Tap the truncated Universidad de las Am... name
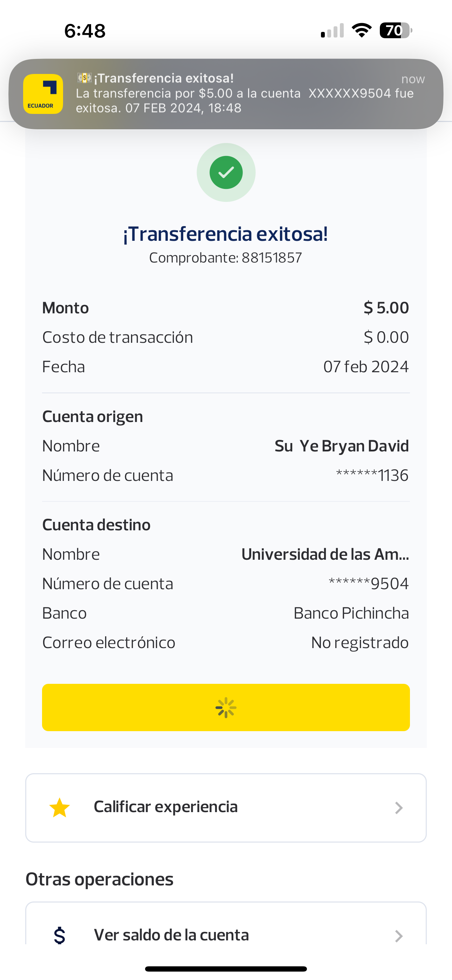The width and height of the screenshot is (452, 980). coord(325,554)
